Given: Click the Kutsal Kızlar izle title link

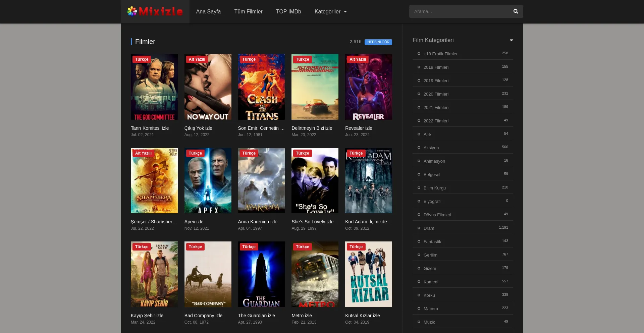Looking at the screenshot, I should tap(363, 316).
